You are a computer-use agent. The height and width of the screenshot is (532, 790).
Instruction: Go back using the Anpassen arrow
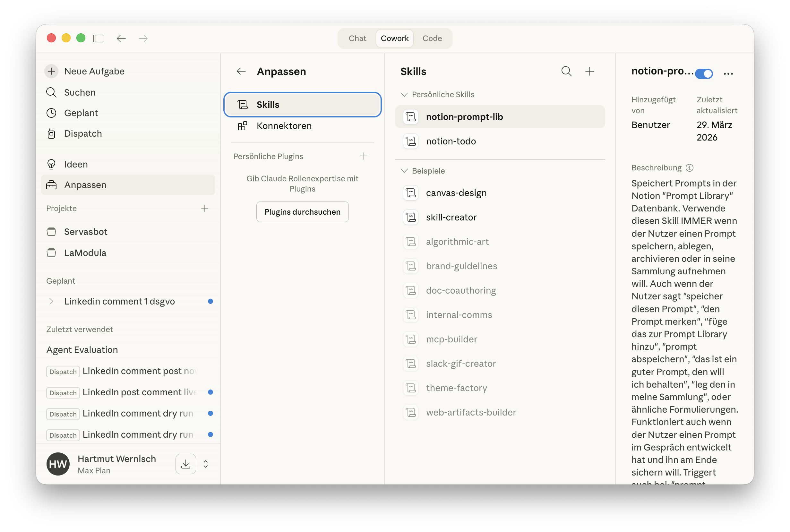pyautogui.click(x=241, y=71)
